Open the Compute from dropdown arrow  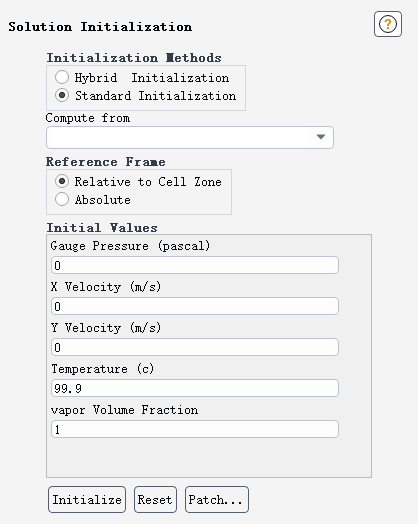pos(321,137)
